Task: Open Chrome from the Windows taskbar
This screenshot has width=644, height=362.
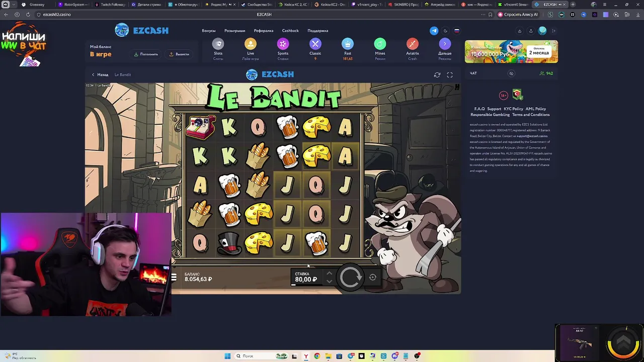Action: (317, 356)
